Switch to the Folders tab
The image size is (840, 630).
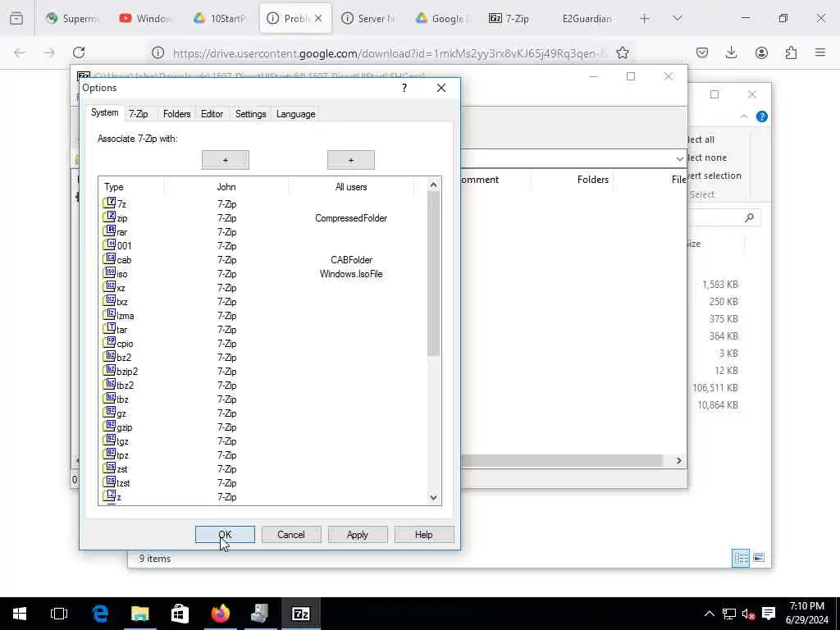tap(177, 114)
